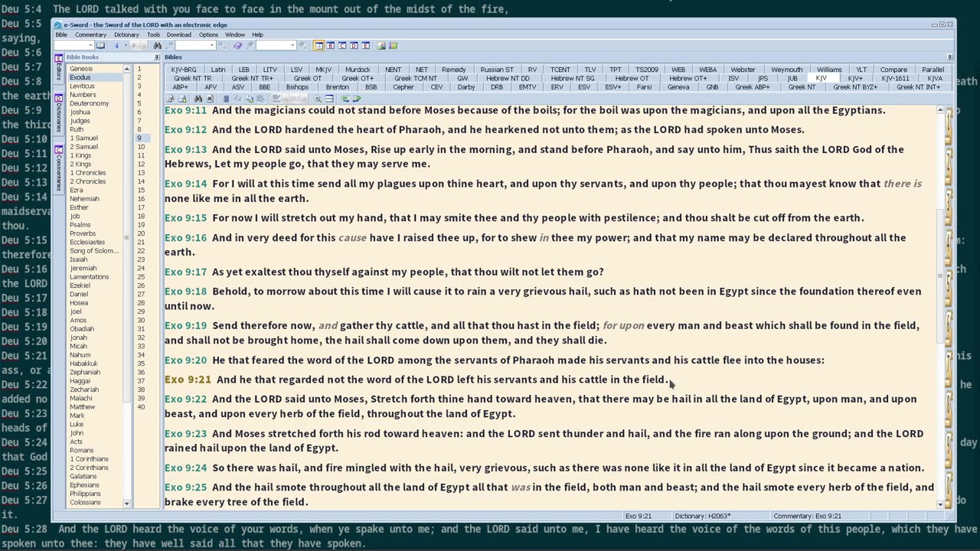
Task: Switch to the Hebrew OT tab
Action: pyautogui.click(x=632, y=78)
